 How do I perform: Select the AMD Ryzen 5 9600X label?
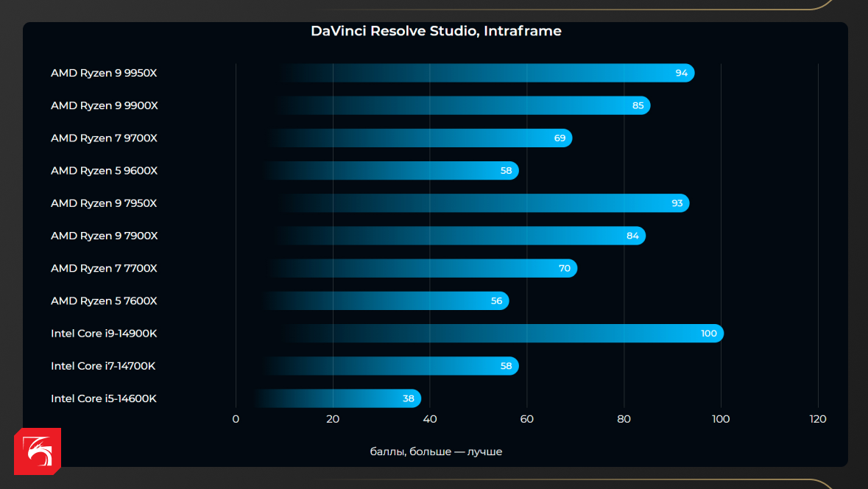click(x=104, y=171)
